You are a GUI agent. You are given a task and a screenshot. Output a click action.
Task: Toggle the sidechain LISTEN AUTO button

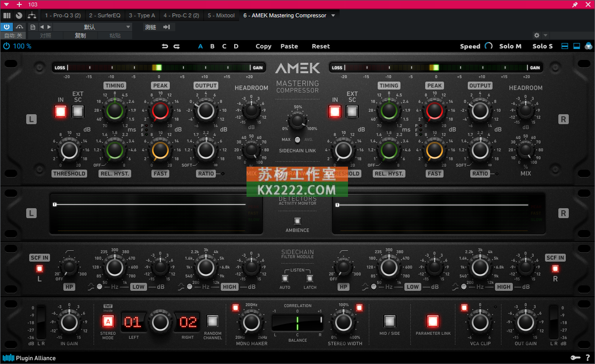point(285,278)
